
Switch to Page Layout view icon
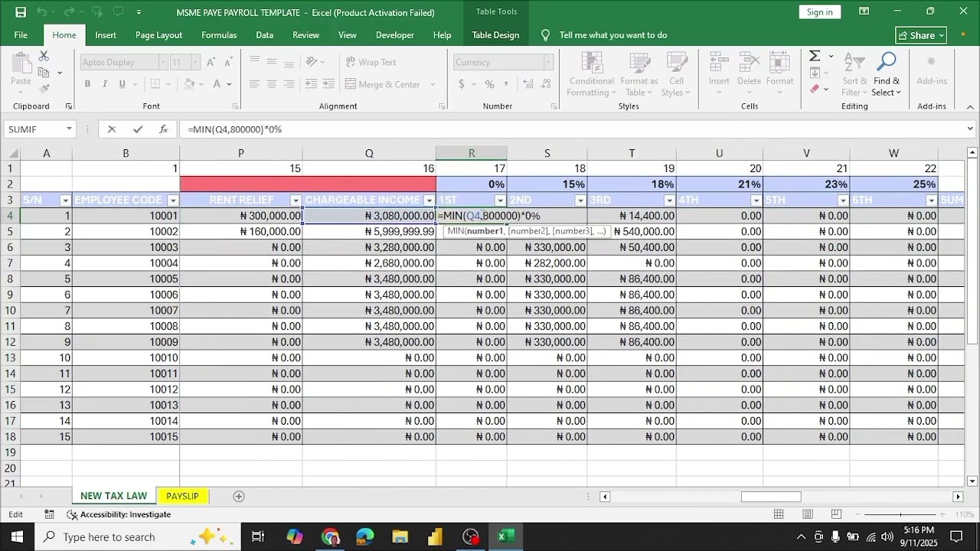[808, 514]
